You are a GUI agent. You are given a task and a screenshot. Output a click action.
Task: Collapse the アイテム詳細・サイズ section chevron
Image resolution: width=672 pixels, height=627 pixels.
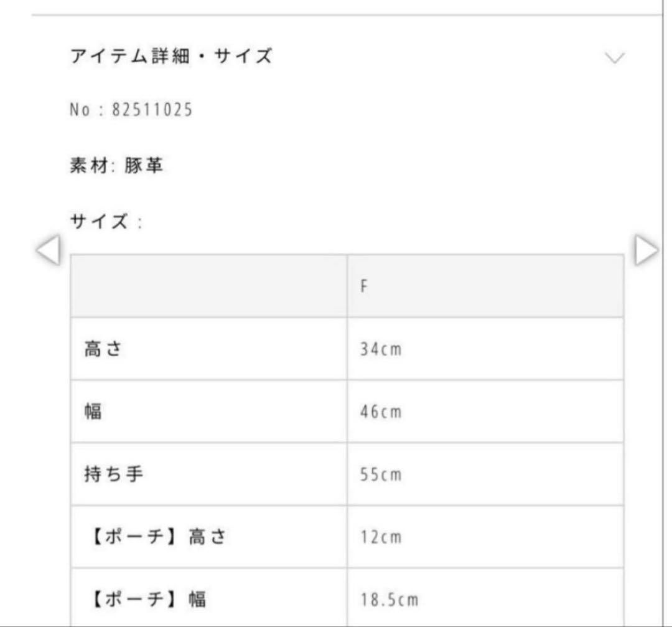(x=614, y=58)
